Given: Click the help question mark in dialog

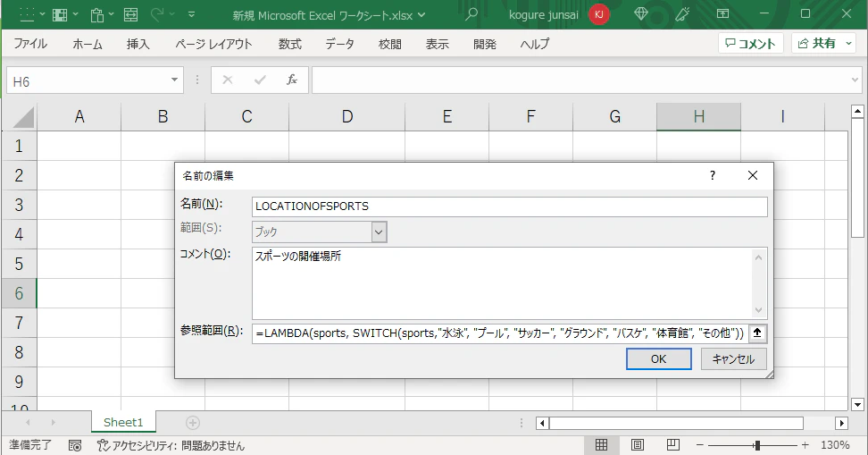Looking at the screenshot, I should [713, 176].
